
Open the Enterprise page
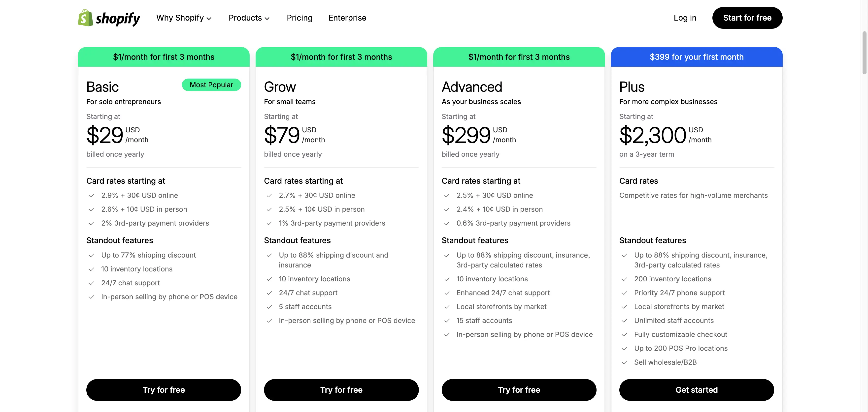coord(347,18)
